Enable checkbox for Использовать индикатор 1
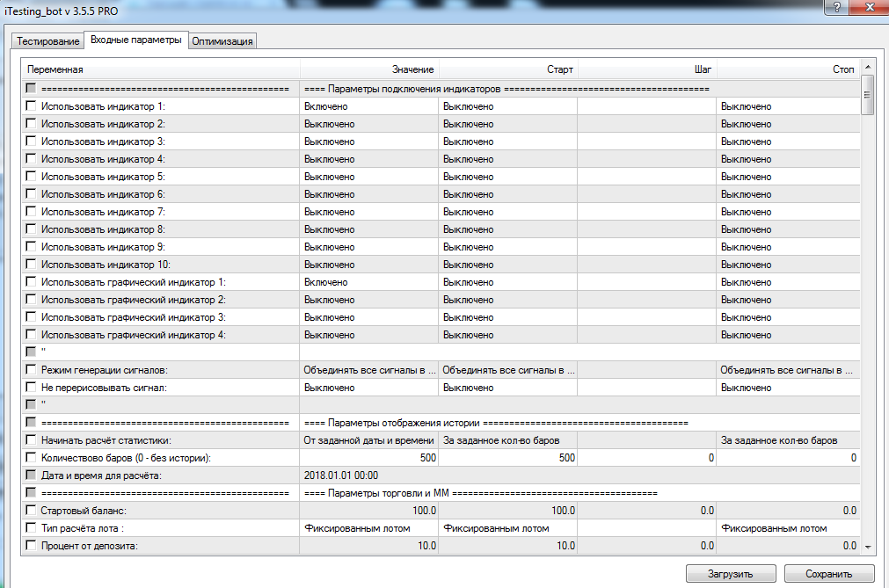Image resolution: width=889 pixels, height=588 pixels. [x=32, y=106]
